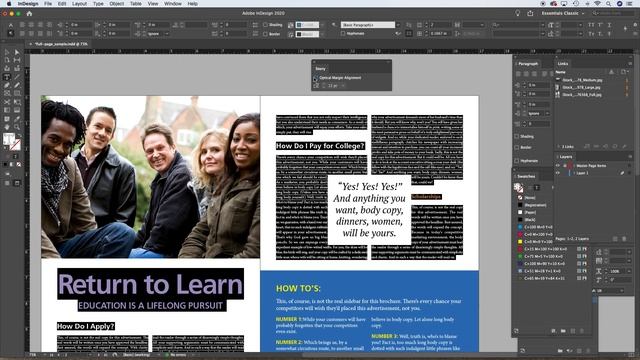Toggle Hyphenate checkbox in Control panel
This screenshot has width=640, height=360.
pos(343,33)
